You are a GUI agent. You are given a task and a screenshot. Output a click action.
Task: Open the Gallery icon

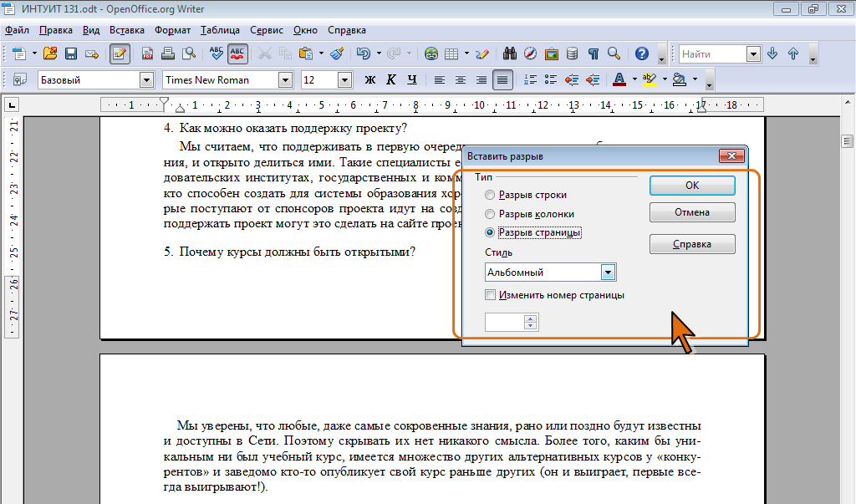pyautogui.click(x=552, y=53)
